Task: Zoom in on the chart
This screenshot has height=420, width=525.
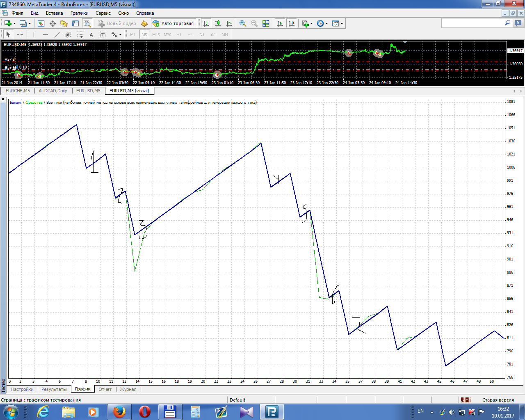Action: [x=243, y=23]
